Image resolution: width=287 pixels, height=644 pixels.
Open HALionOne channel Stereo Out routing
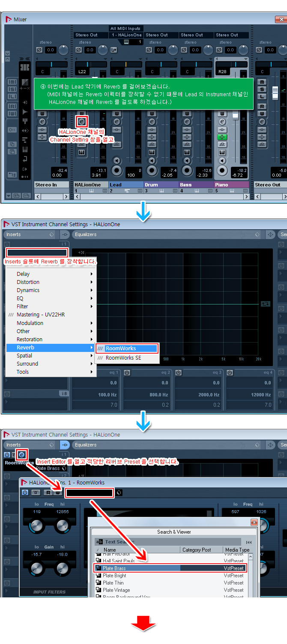pyautogui.click(x=91, y=35)
